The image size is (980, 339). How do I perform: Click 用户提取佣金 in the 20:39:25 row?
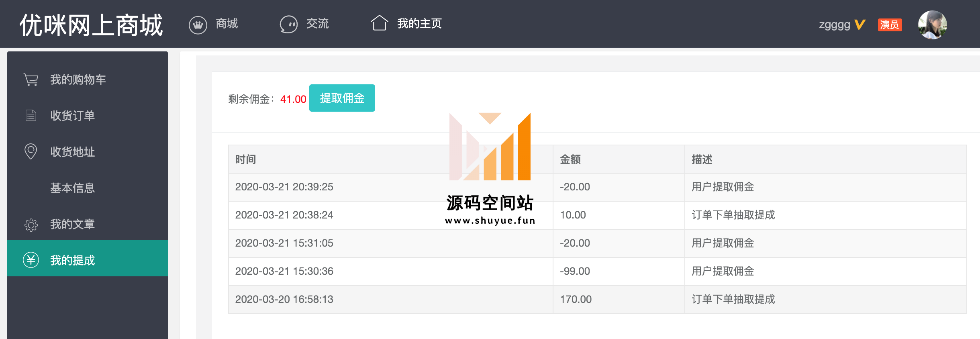point(723,187)
